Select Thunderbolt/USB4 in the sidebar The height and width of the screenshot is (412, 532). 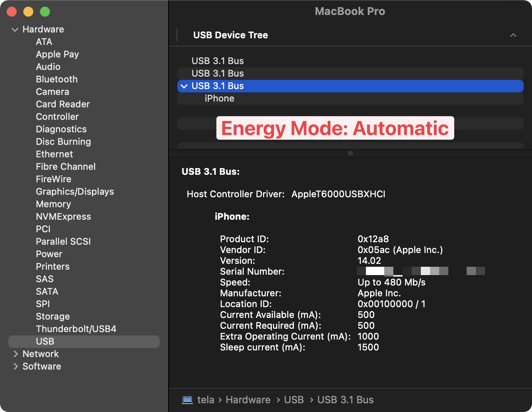(76, 329)
